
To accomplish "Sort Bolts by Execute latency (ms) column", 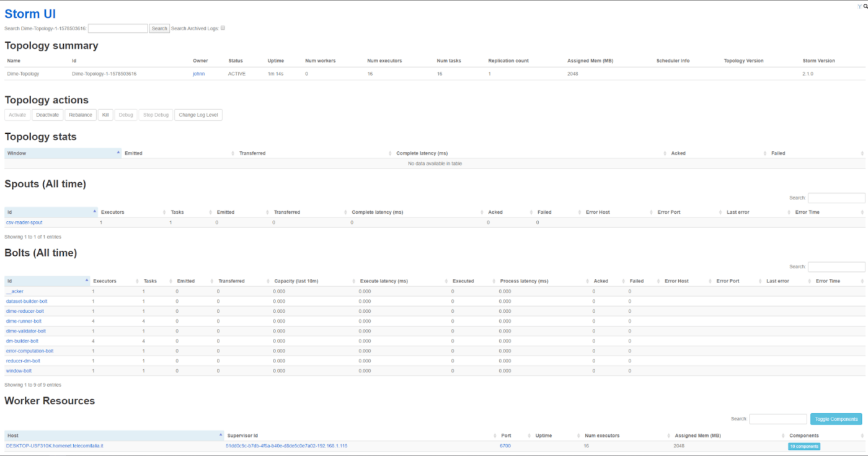I will pyautogui.click(x=403, y=281).
